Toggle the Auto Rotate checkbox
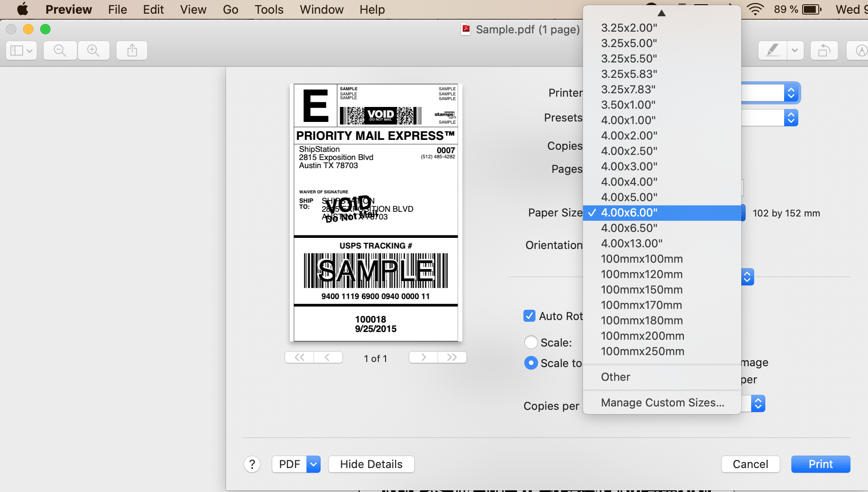The width and height of the screenshot is (868, 492). coord(529,316)
